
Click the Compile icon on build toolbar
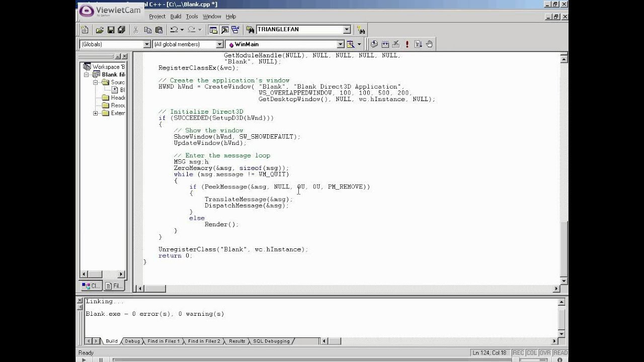(374, 44)
